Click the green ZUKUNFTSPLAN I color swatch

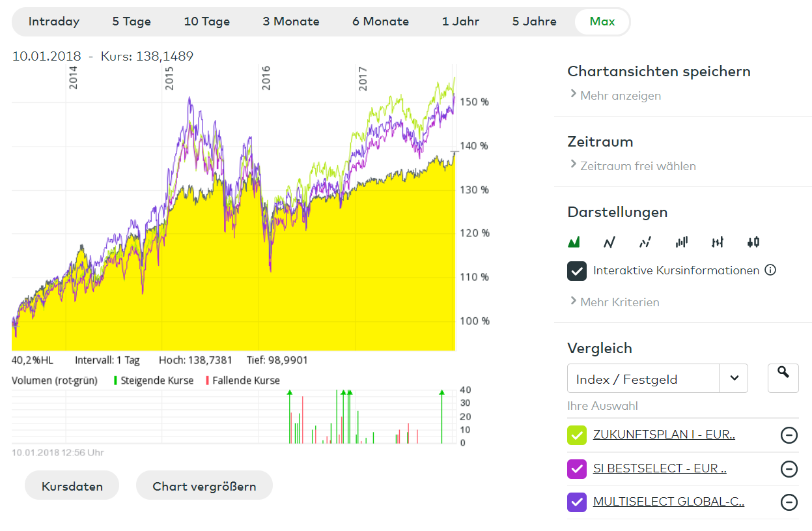(x=577, y=435)
